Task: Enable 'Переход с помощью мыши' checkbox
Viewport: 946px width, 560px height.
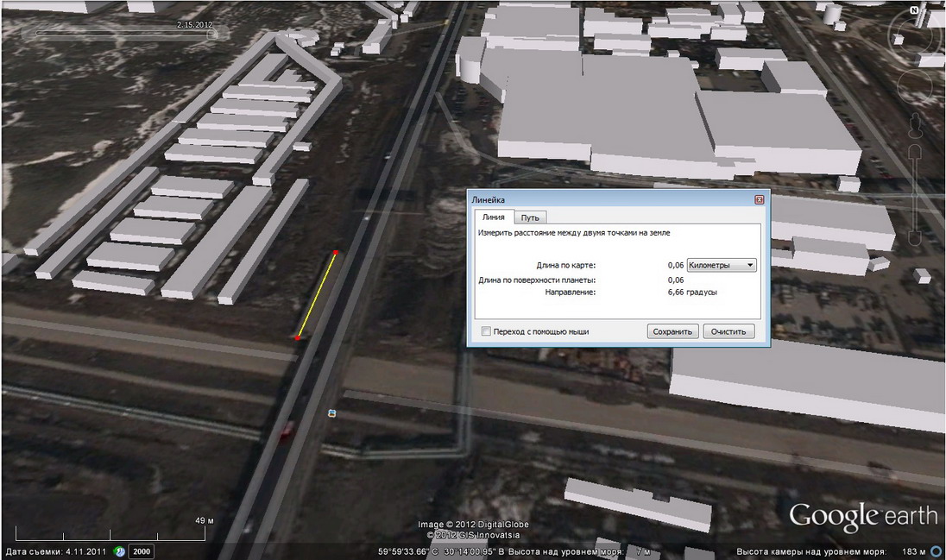Action: (x=487, y=331)
